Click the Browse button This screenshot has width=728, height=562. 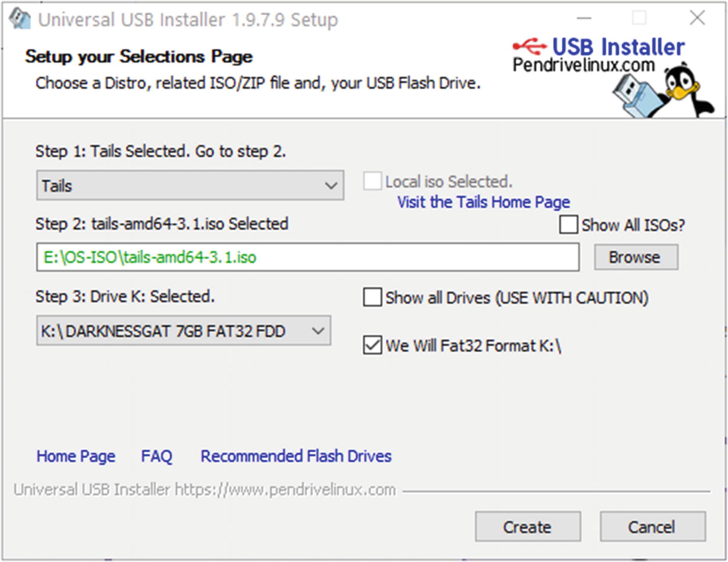coord(636,257)
